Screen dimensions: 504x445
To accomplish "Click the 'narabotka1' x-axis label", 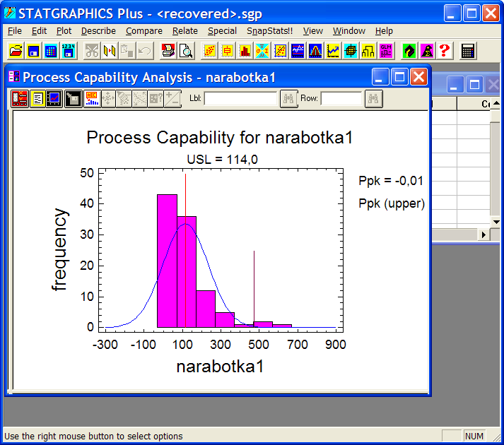I will (x=220, y=367).
